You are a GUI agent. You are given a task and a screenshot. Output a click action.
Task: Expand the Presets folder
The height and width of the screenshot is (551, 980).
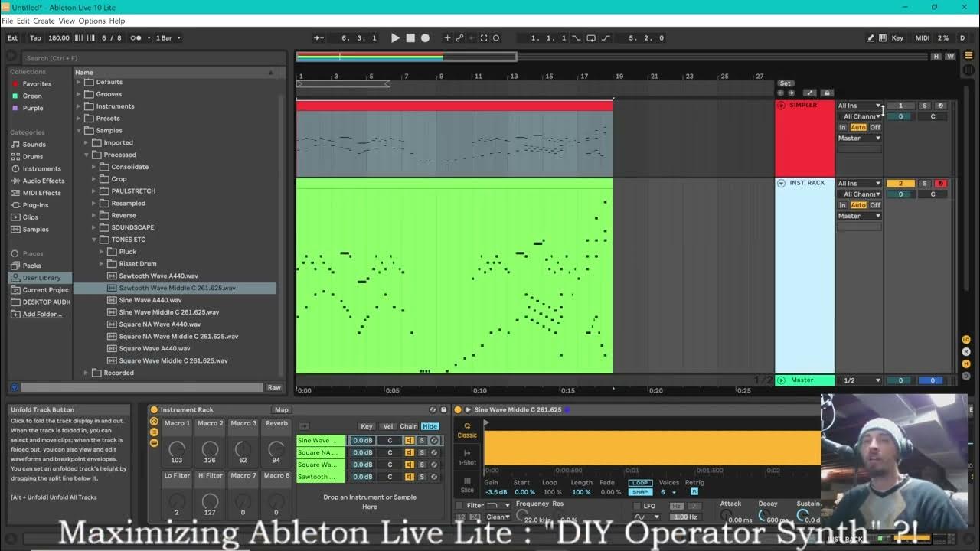[x=78, y=119]
